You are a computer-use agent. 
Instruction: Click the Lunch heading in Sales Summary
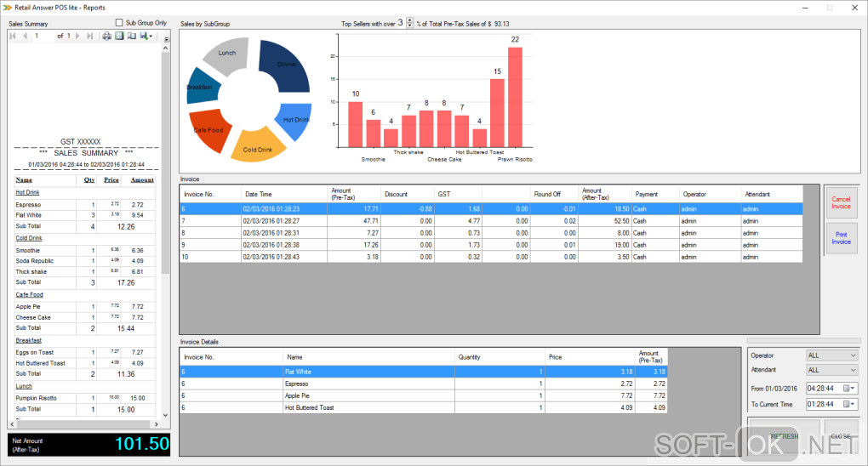[x=24, y=386]
